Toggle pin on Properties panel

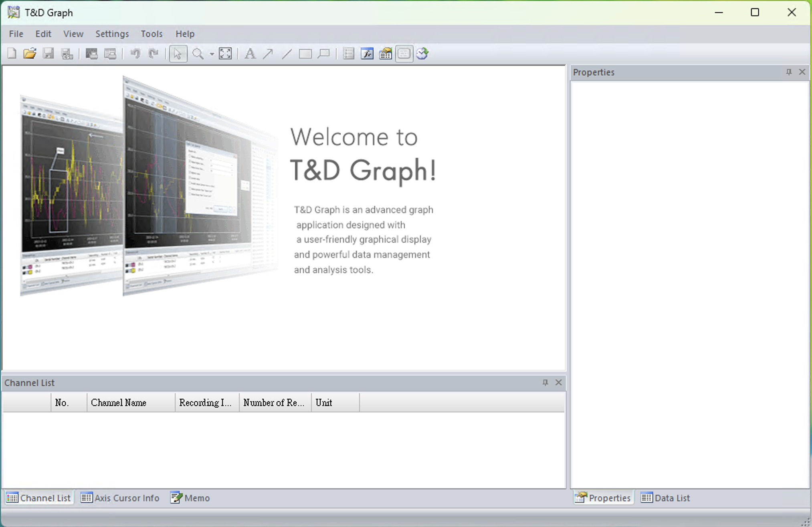click(788, 72)
